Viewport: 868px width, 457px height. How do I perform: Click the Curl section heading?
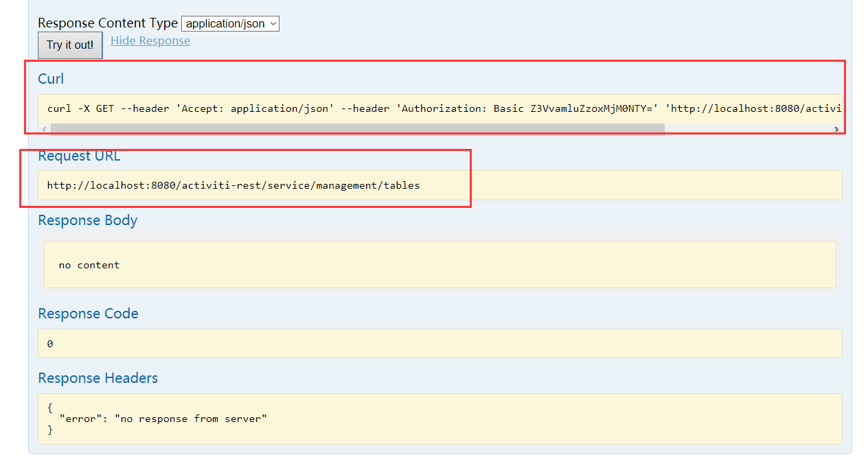click(51, 79)
